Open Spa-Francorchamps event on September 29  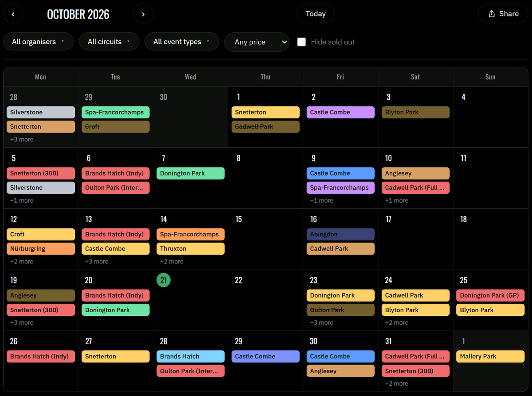(116, 112)
